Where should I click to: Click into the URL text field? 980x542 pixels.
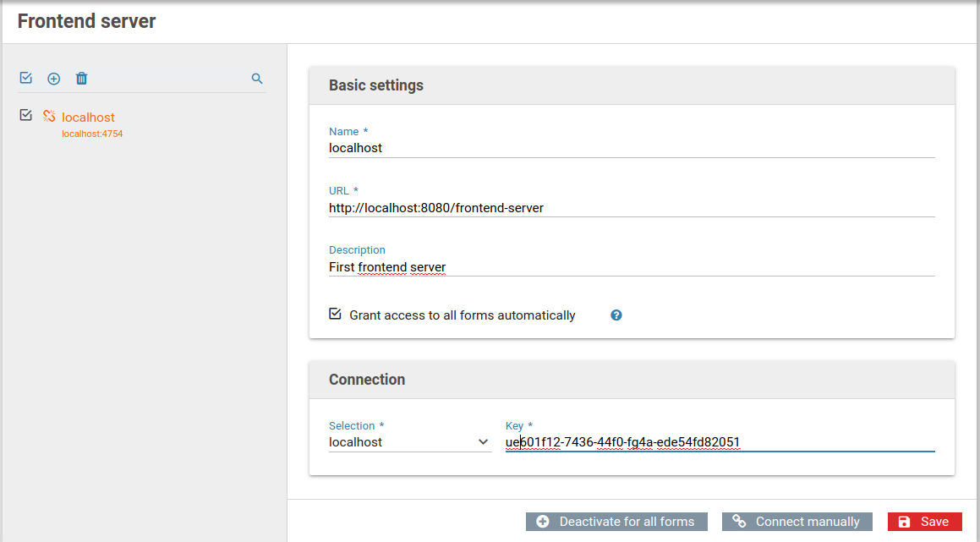631,207
